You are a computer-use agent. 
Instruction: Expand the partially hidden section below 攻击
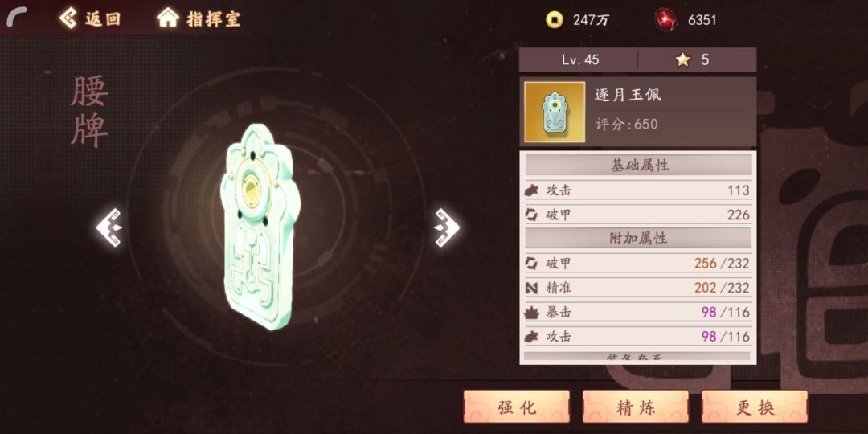[638, 357]
